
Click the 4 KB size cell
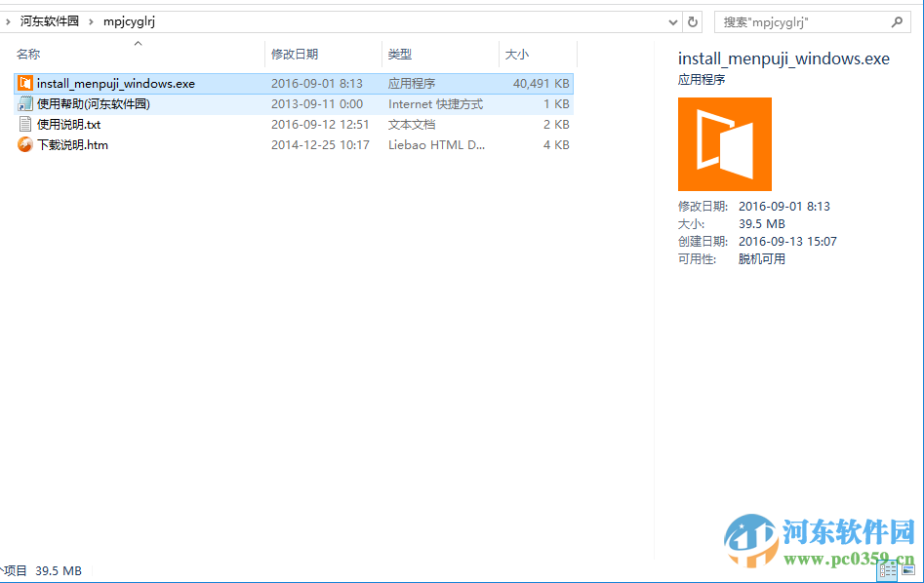tap(556, 145)
